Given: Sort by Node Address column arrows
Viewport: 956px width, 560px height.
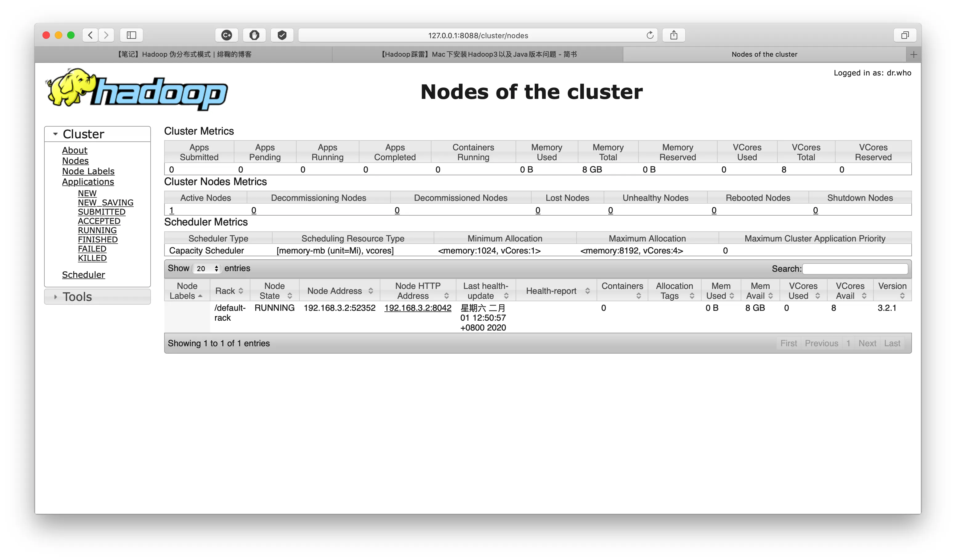Looking at the screenshot, I should click(371, 291).
